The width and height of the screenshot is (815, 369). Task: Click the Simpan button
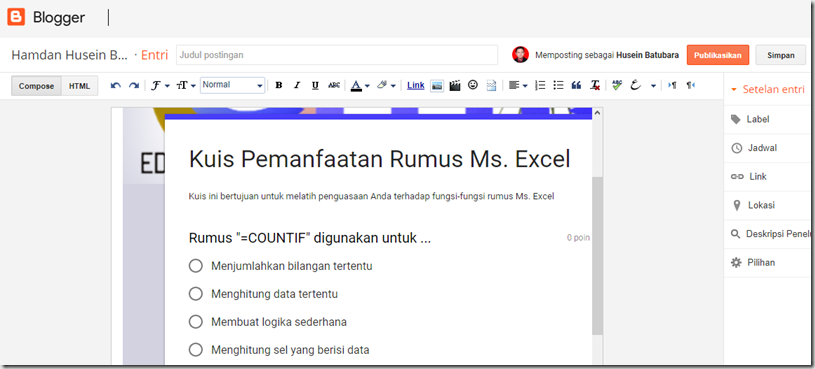point(780,55)
